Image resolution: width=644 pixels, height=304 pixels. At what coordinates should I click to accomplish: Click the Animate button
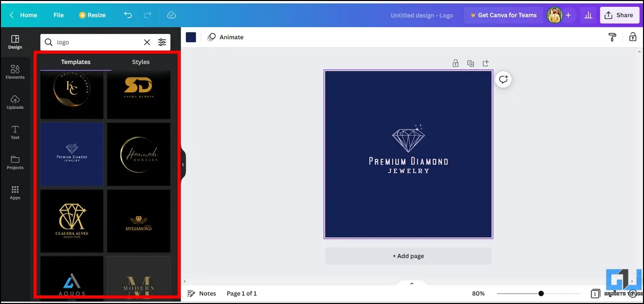tap(226, 37)
